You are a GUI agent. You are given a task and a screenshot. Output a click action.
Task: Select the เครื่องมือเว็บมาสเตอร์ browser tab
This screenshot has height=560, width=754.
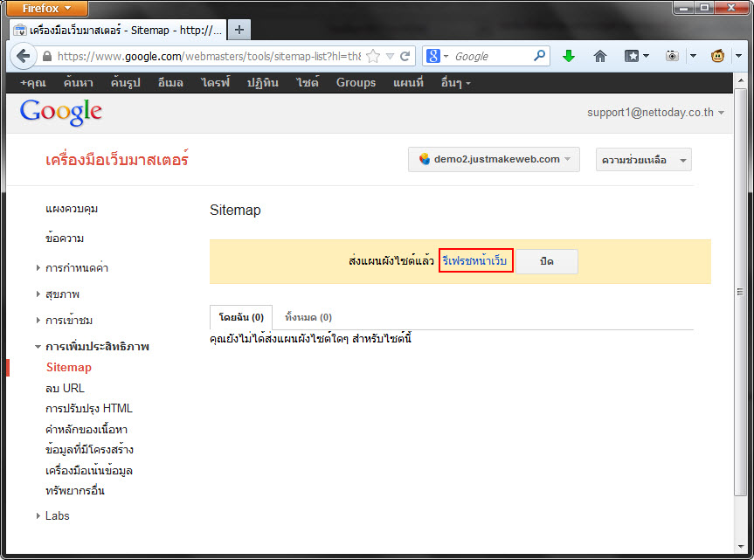118,31
